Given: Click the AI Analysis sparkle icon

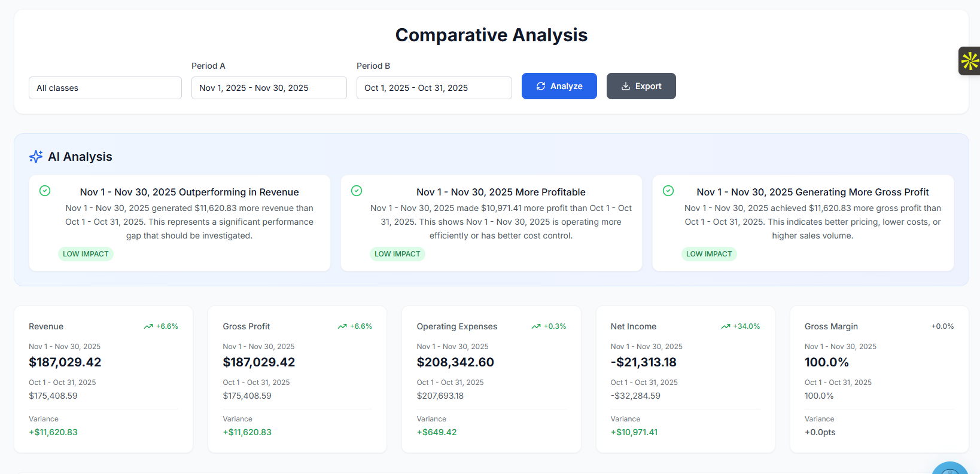Looking at the screenshot, I should point(36,157).
